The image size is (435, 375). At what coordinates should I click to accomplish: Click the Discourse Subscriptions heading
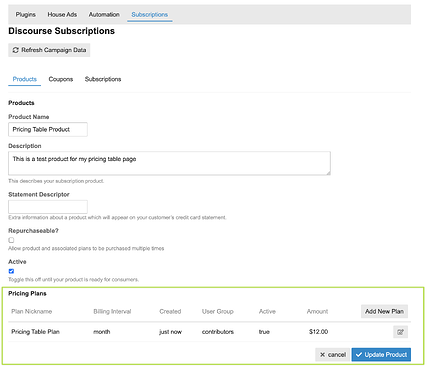coord(62,31)
